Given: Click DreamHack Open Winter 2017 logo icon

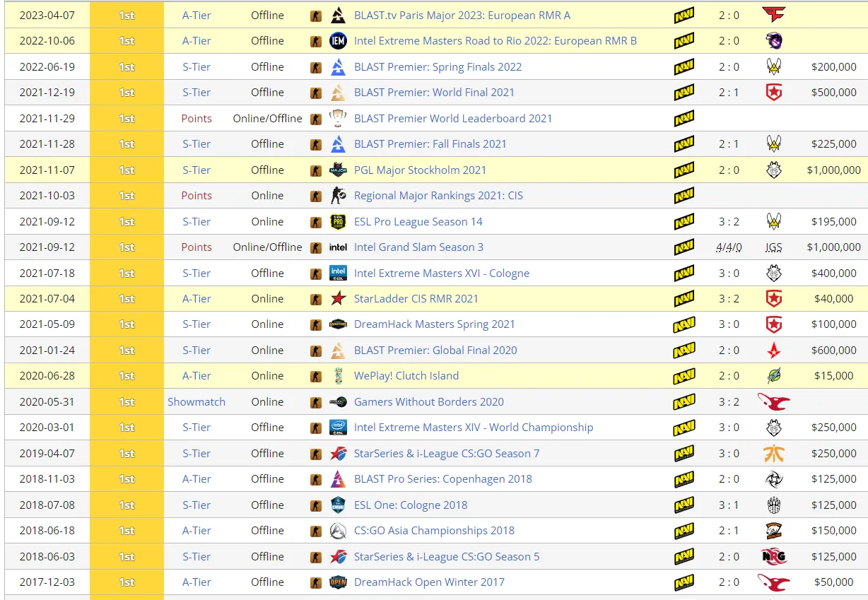Looking at the screenshot, I should pyautogui.click(x=338, y=582).
